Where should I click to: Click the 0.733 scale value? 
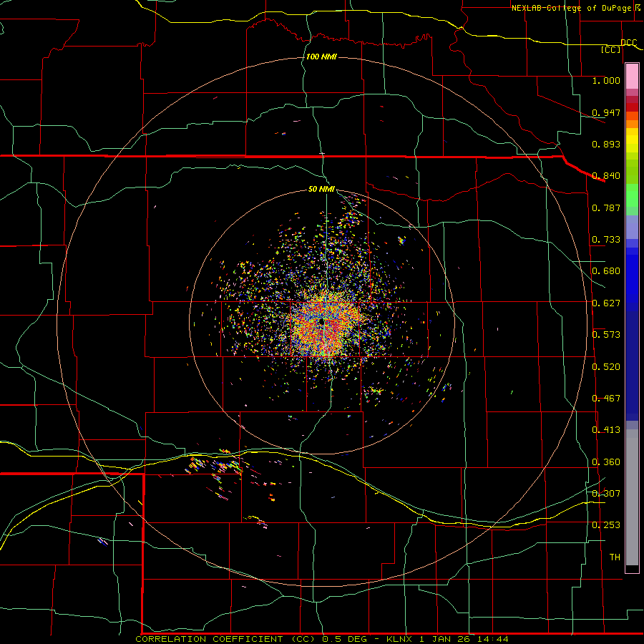click(x=606, y=240)
